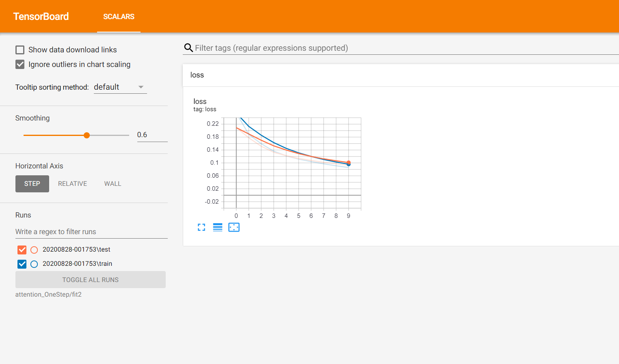This screenshot has height=364, width=619.
Task: Expand the loss chart to full size
Action: point(201,227)
